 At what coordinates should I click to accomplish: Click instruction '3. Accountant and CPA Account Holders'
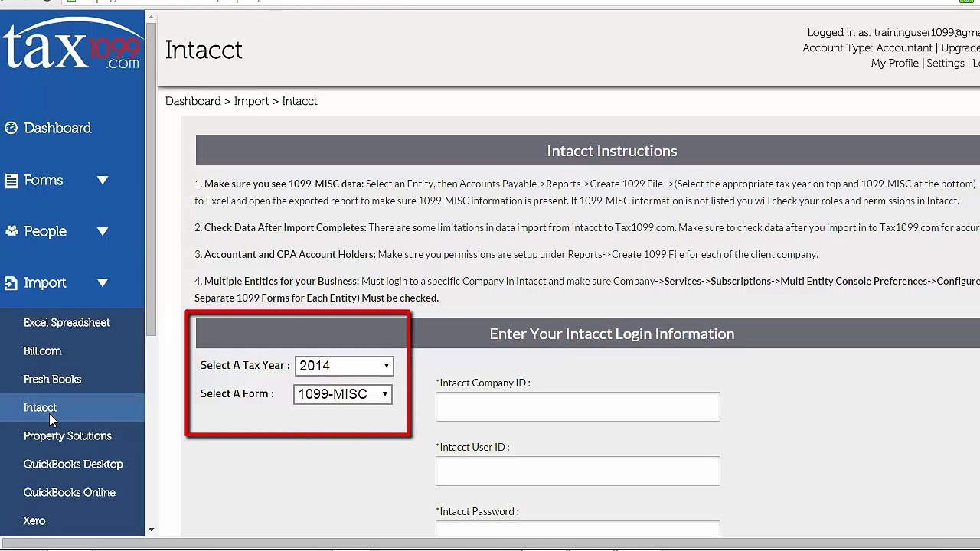(x=285, y=255)
